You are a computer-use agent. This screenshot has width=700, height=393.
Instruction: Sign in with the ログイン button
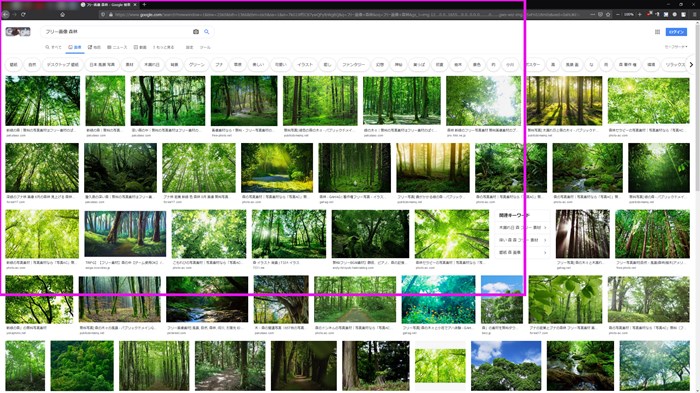click(676, 32)
